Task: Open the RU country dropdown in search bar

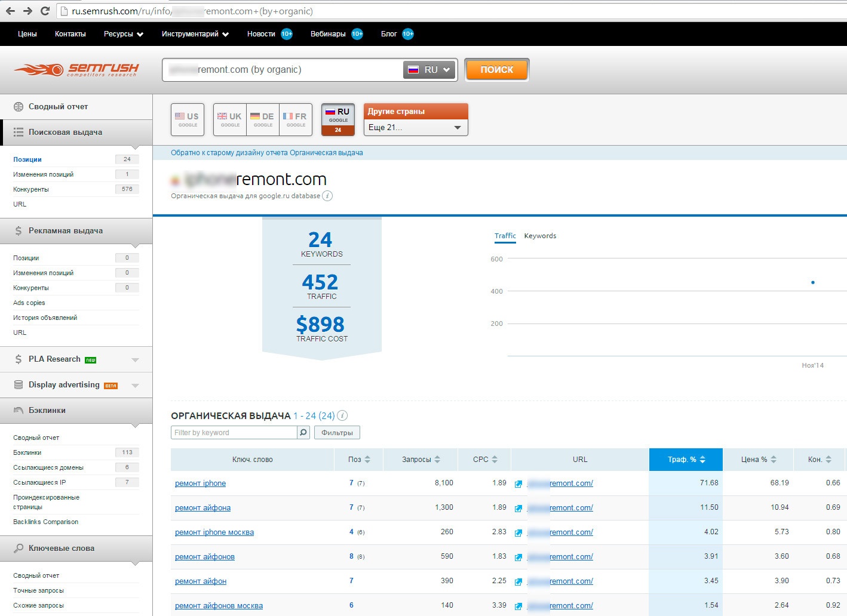Action: (x=429, y=70)
